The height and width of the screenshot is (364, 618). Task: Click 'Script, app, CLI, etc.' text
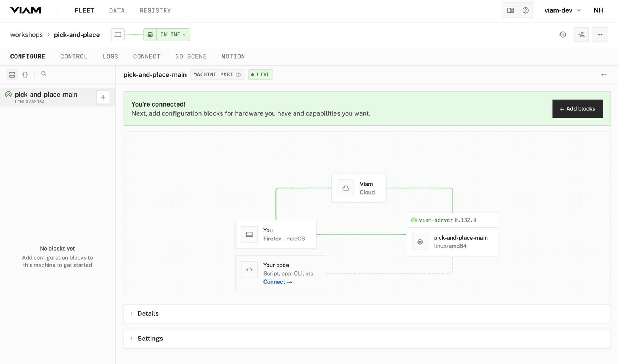(x=289, y=274)
